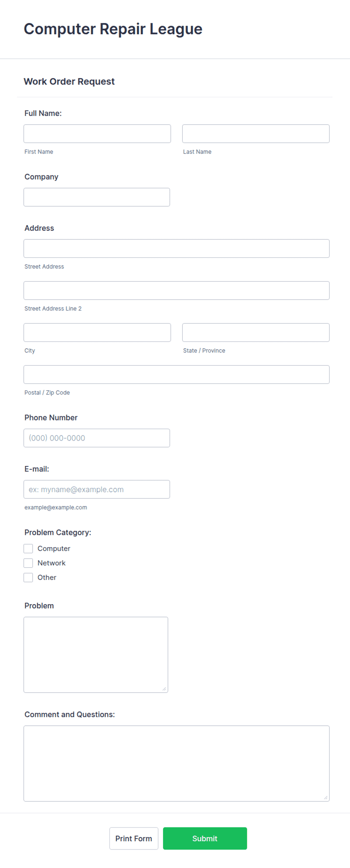Select the Postal / Zip Code field
This screenshot has height=868, width=350.
click(176, 374)
